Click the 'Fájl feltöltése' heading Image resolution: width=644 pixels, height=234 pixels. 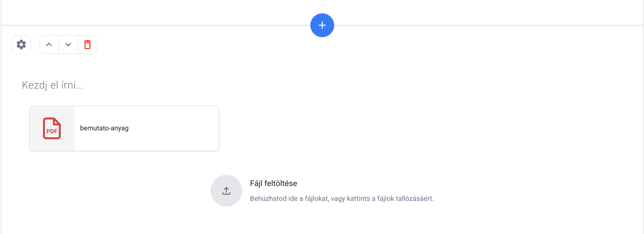[x=274, y=184]
